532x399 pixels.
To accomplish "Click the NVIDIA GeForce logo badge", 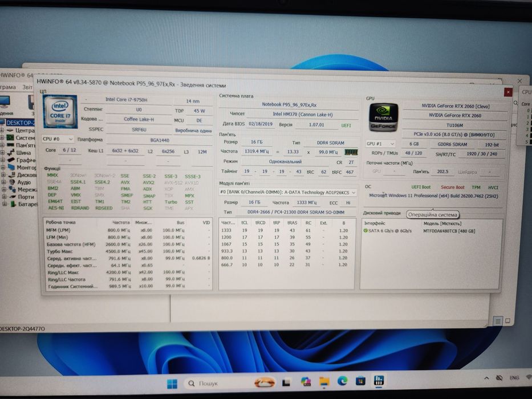I will pos(383,118).
